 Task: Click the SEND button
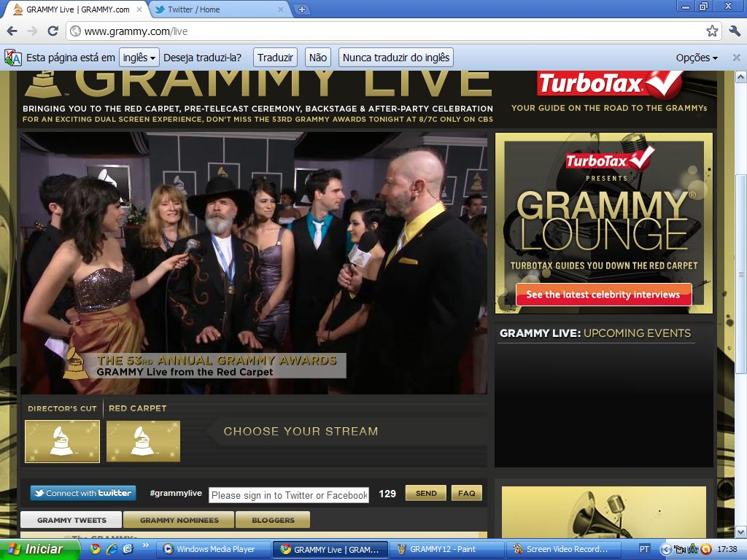(x=426, y=493)
